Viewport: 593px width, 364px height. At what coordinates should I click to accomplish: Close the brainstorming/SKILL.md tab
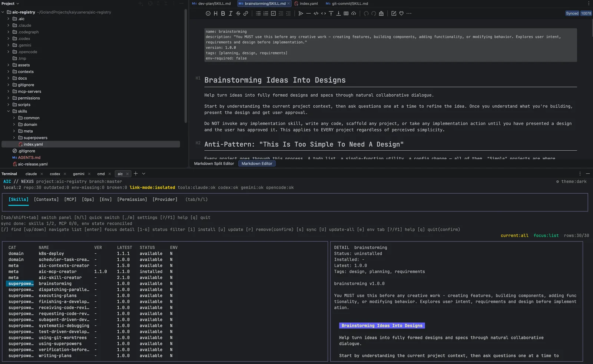point(289,3)
